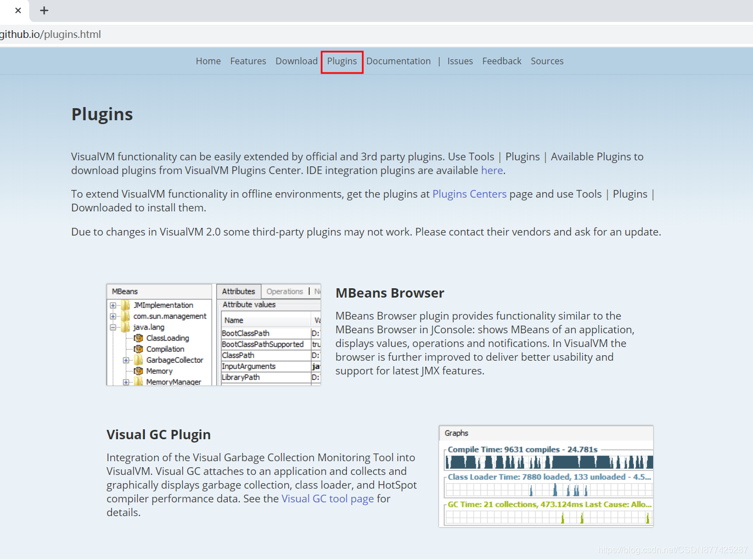Click the Visual GC Graphs screenshot thumbnail

point(546,476)
